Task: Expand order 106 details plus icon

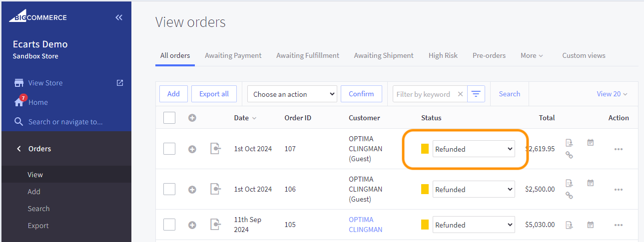Action: point(192,190)
